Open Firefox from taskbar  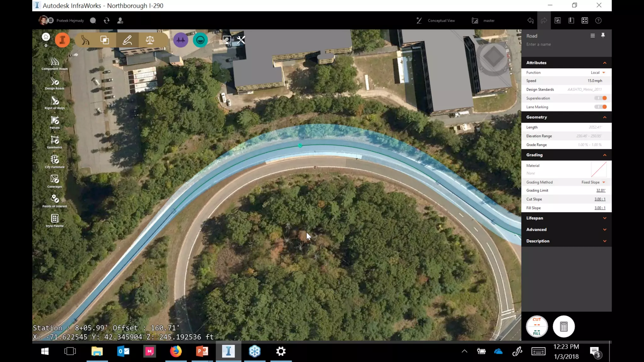click(x=176, y=351)
